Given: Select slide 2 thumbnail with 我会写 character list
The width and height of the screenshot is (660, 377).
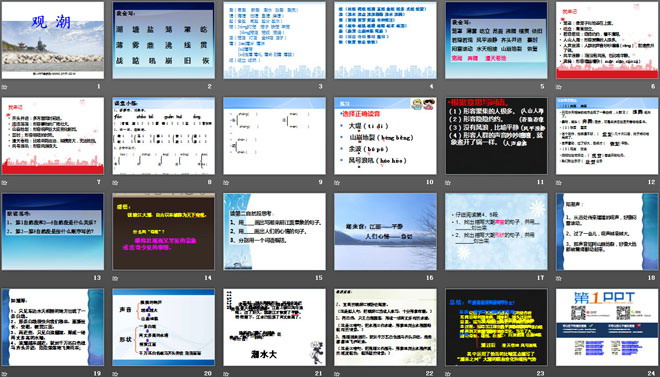Looking at the screenshot, I should (x=163, y=40).
